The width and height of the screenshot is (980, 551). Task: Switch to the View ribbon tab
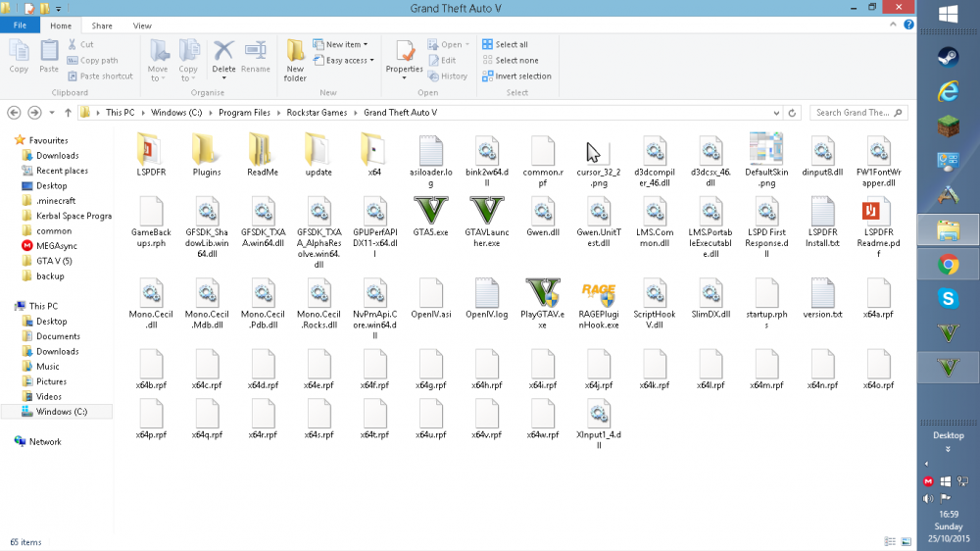(x=142, y=25)
